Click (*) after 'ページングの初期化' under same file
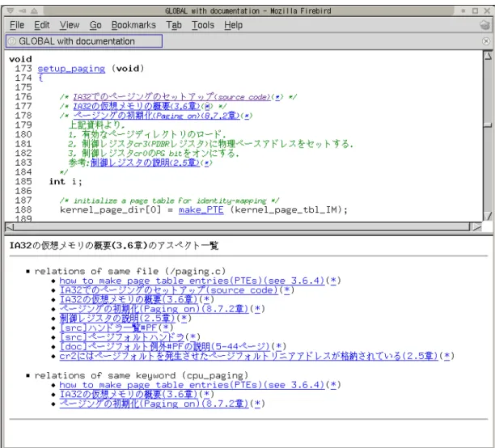The height and width of the screenshot is (448, 495). (x=257, y=309)
